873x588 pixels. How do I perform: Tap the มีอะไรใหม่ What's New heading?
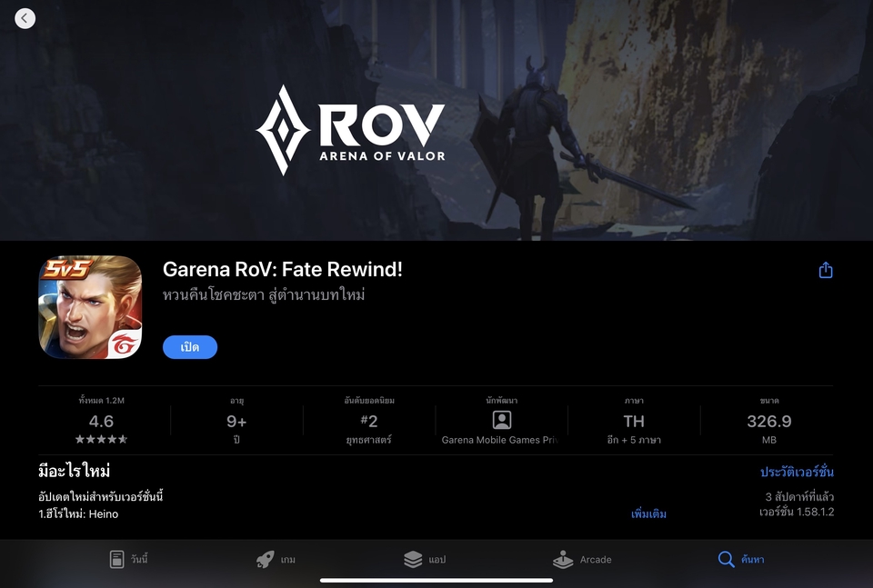tap(75, 471)
